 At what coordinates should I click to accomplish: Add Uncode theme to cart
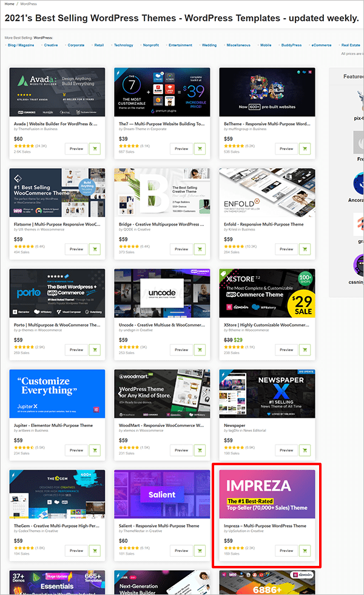tap(200, 350)
